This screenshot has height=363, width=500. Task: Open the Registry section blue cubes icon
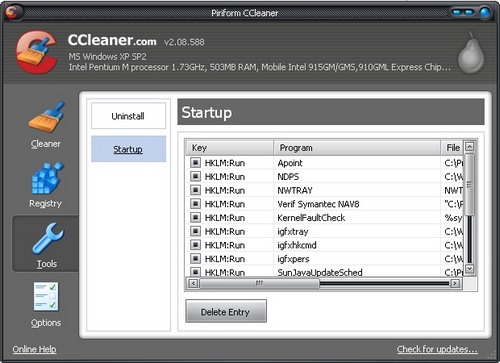(x=47, y=178)
